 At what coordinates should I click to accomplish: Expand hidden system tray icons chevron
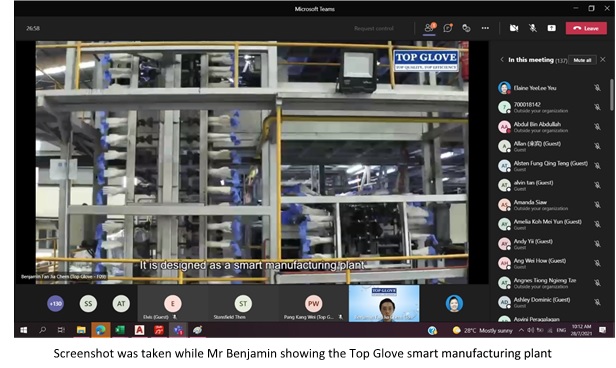point(521,330)
